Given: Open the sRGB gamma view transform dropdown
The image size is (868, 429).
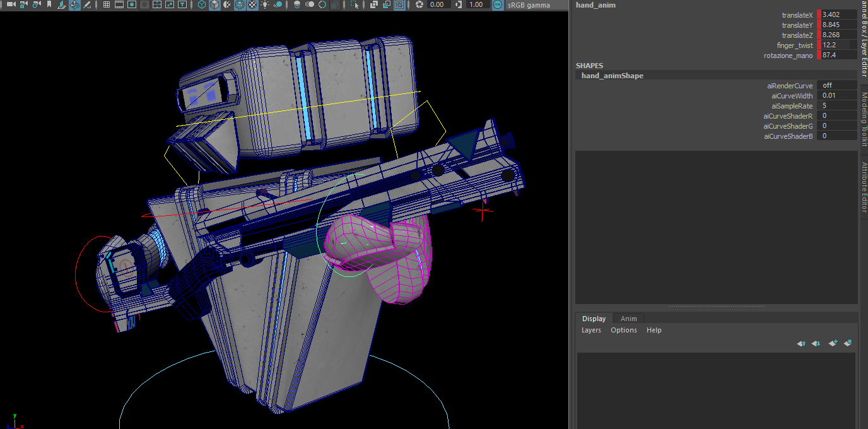Looking at the screenshot, I should pos(529,4).
